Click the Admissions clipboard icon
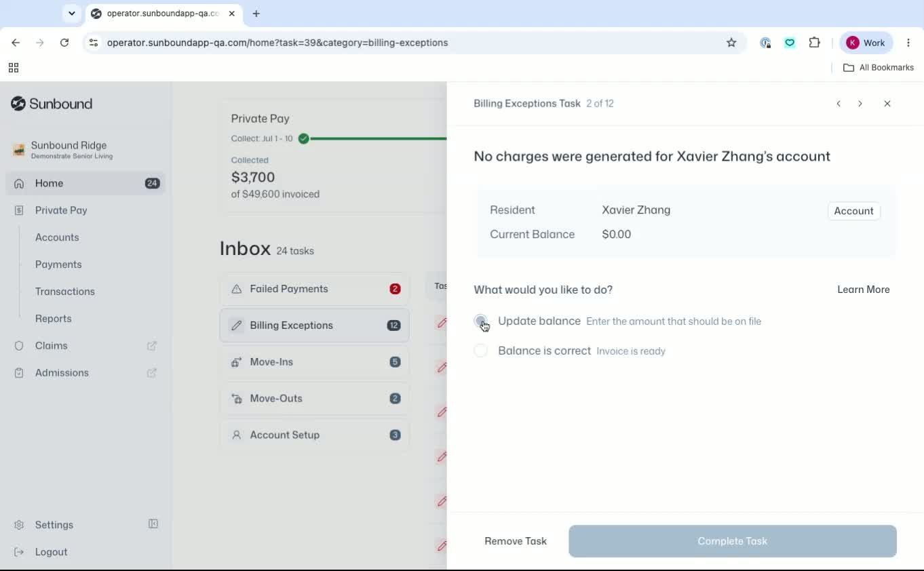 pos(19,373)
